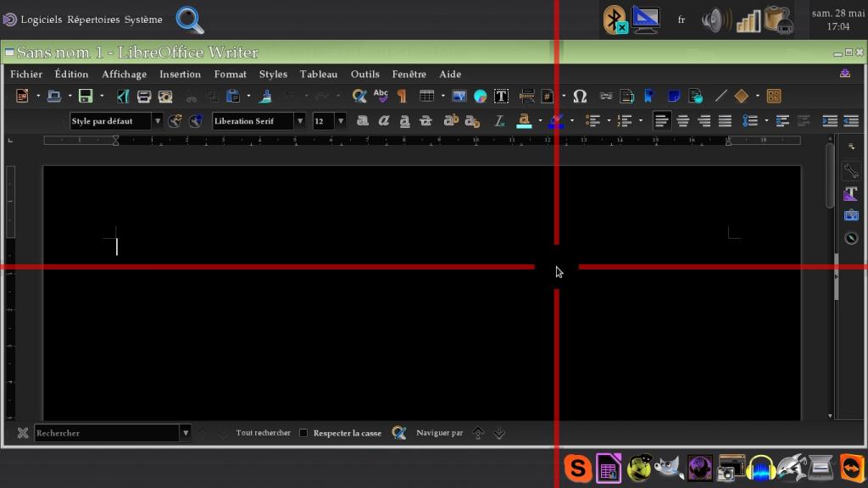Open the Tableau menu

(319, 75)
